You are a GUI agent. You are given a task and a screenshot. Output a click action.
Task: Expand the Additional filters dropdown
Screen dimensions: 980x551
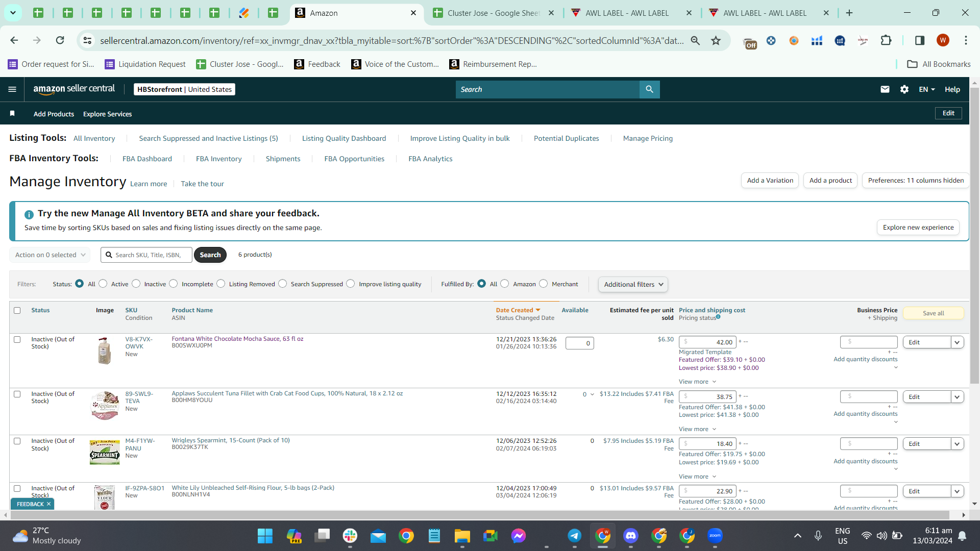(633, 284)
